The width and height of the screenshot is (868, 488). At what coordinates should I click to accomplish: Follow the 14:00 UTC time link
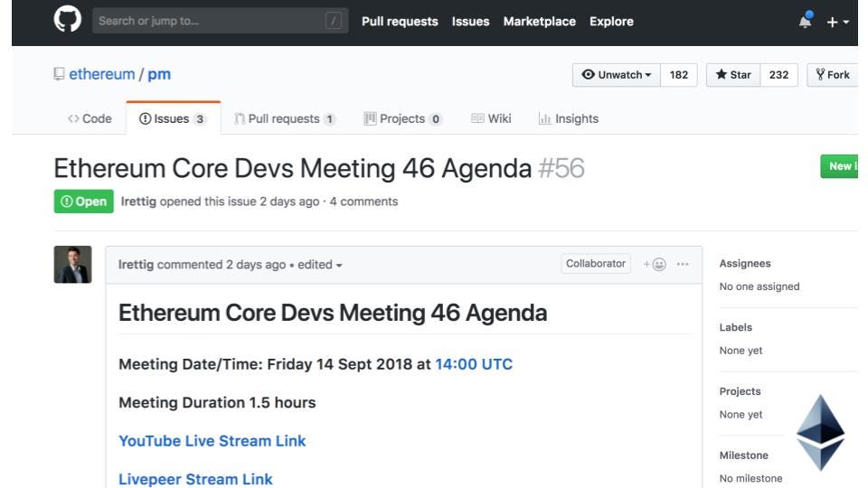pos(474,365)
